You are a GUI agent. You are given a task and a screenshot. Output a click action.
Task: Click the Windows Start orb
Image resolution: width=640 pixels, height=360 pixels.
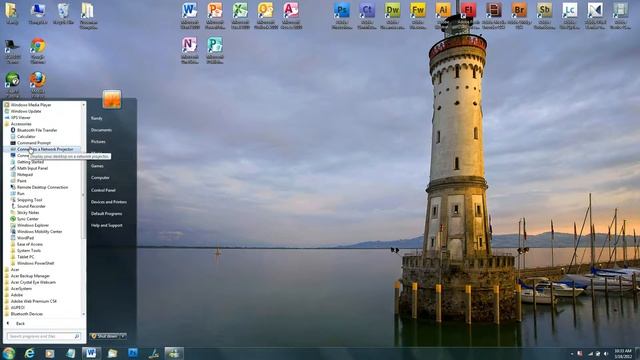(9, 353)
